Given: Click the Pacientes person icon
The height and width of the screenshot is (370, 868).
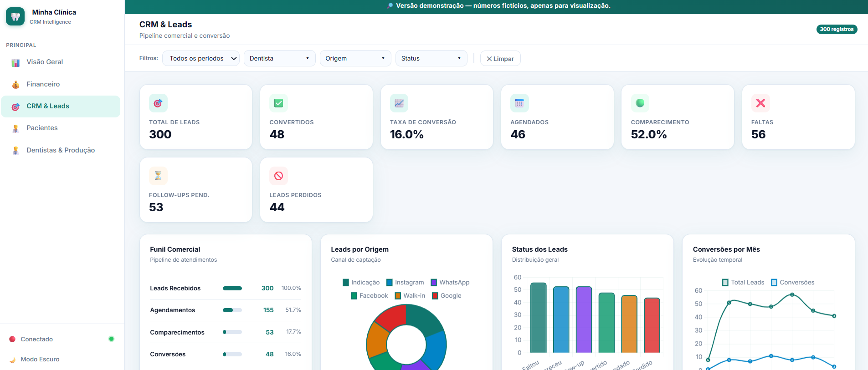Looking at the screenshot, I should (15, 128).
